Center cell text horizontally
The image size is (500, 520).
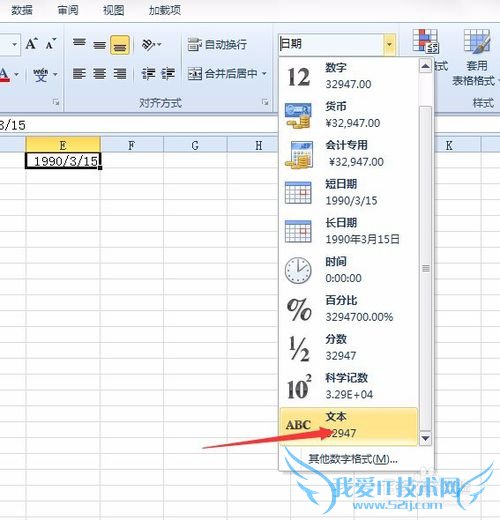click(x=99, y=73)
